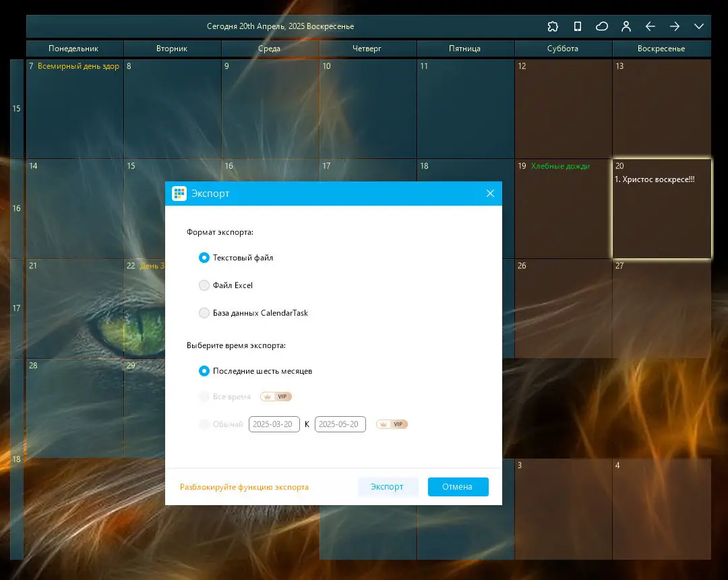Click the Пятница column header
Viewport: 728px width, 580px height.
pyautogui.click(x=465, y=49)
